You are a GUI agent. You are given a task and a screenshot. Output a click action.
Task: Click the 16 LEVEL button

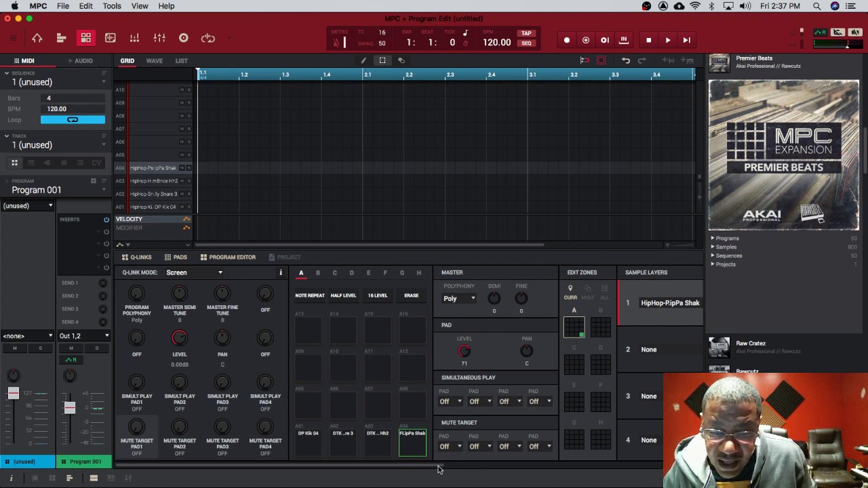tap(378, 296)
